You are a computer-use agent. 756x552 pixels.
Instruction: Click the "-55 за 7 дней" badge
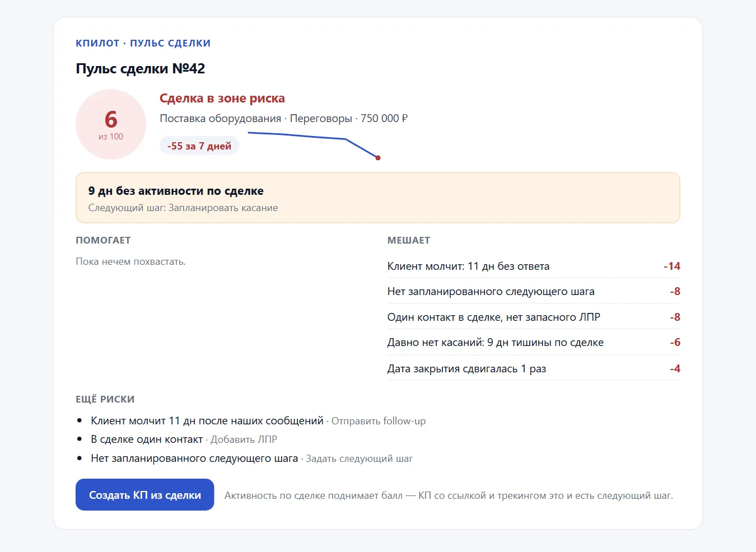[x=199, y=146]
